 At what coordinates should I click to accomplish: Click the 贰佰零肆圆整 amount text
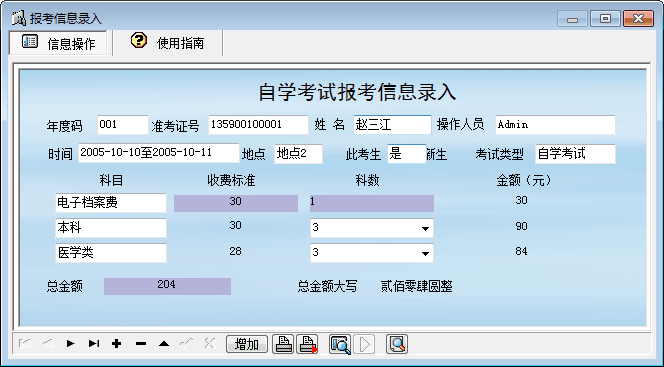point(417,287)
